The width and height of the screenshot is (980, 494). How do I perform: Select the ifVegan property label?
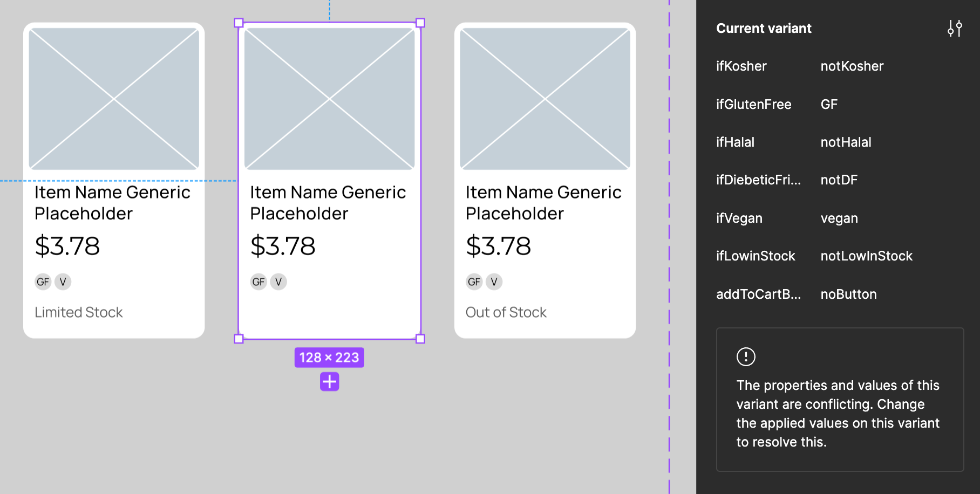click(x=739, y=218)
